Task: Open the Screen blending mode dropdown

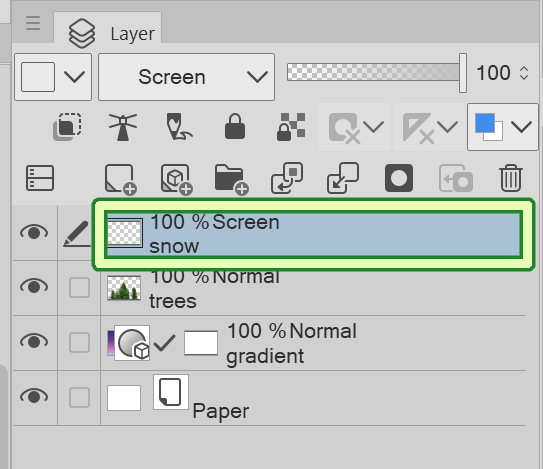Action: [x=186, y=77]
